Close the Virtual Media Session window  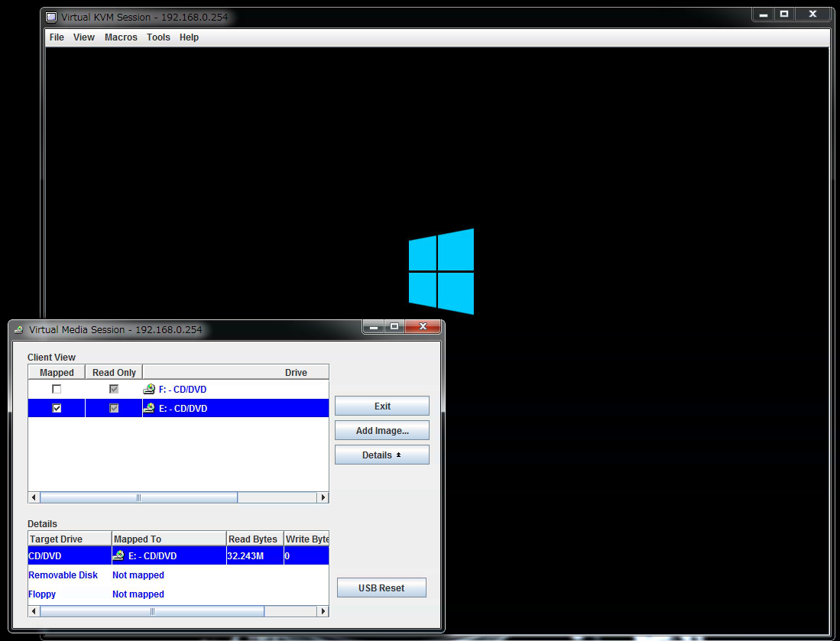(423, 327)
